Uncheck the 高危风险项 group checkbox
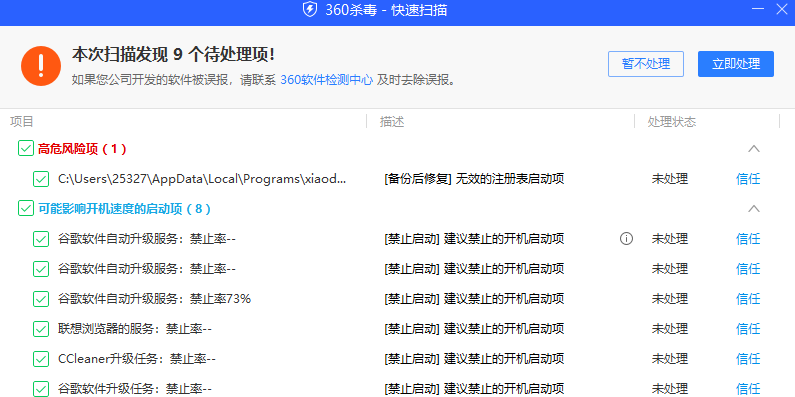795x397 pixels. tap(25, 149)
